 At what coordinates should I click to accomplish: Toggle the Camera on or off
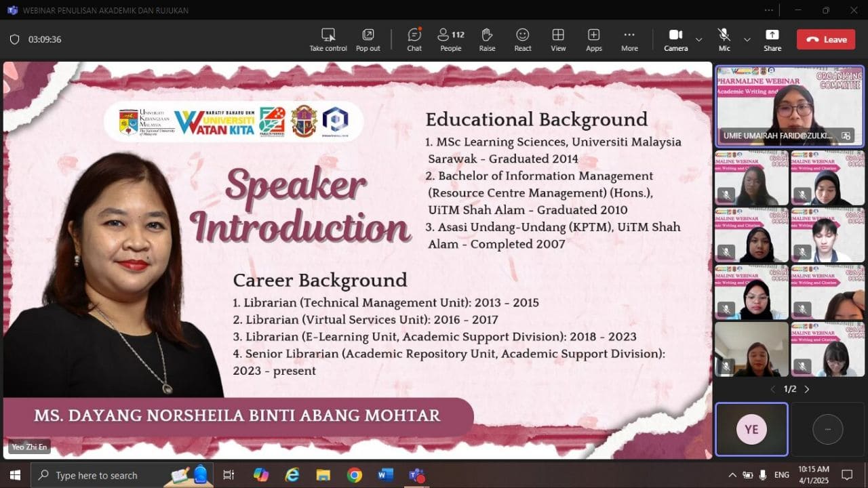[x=675, y=39]
